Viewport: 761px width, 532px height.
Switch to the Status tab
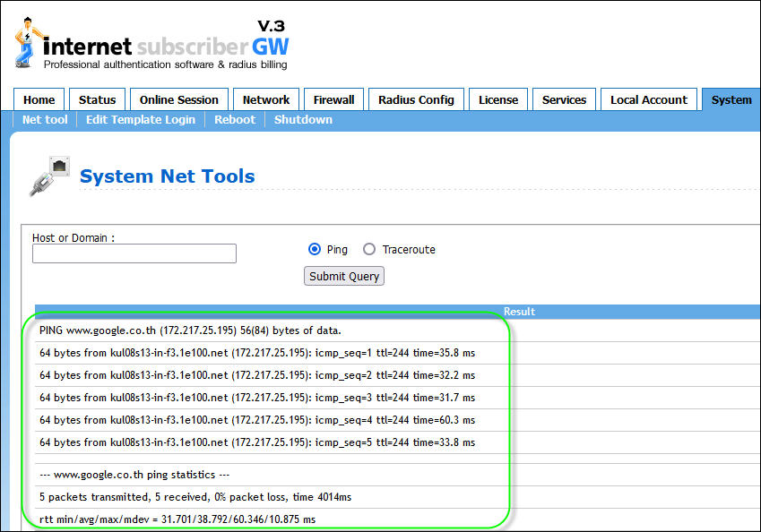coord(97,100)
